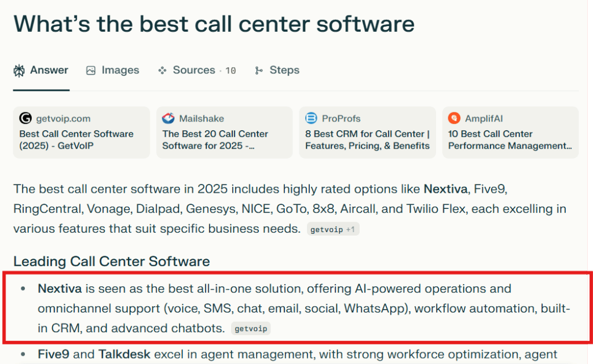Click the bold Nextiva in the intro paragraph
Viewport: 593px width, 364px height.
(445, 189)
